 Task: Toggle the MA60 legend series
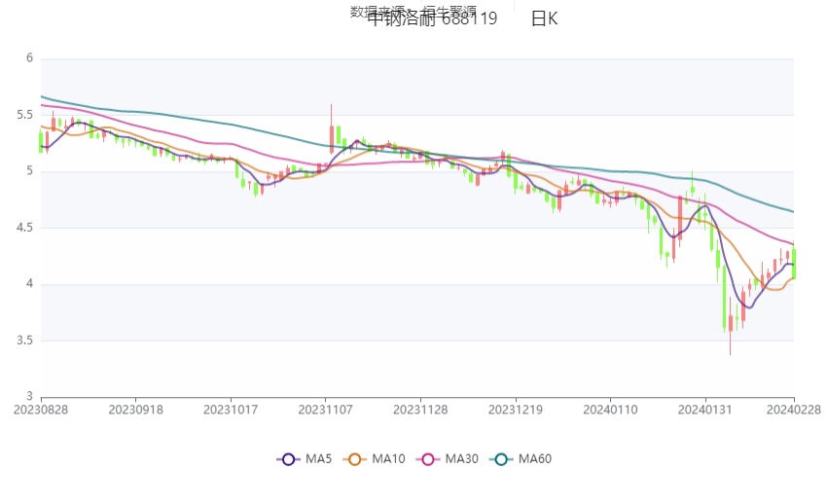pyautogui.click(x=521, y=459)
